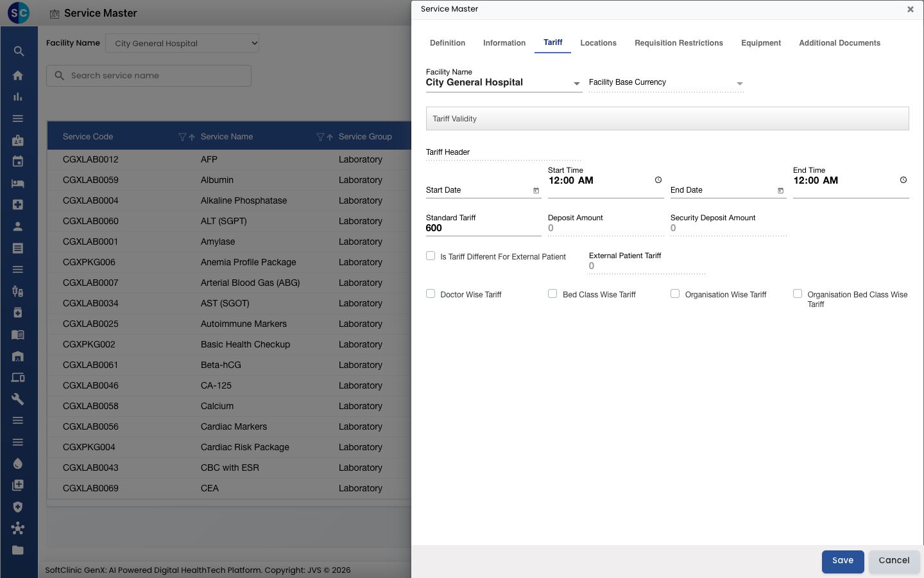Open the Additional Documents tab
The height and width of the screenshot is (578, 924).
click(x=839, y=43)
